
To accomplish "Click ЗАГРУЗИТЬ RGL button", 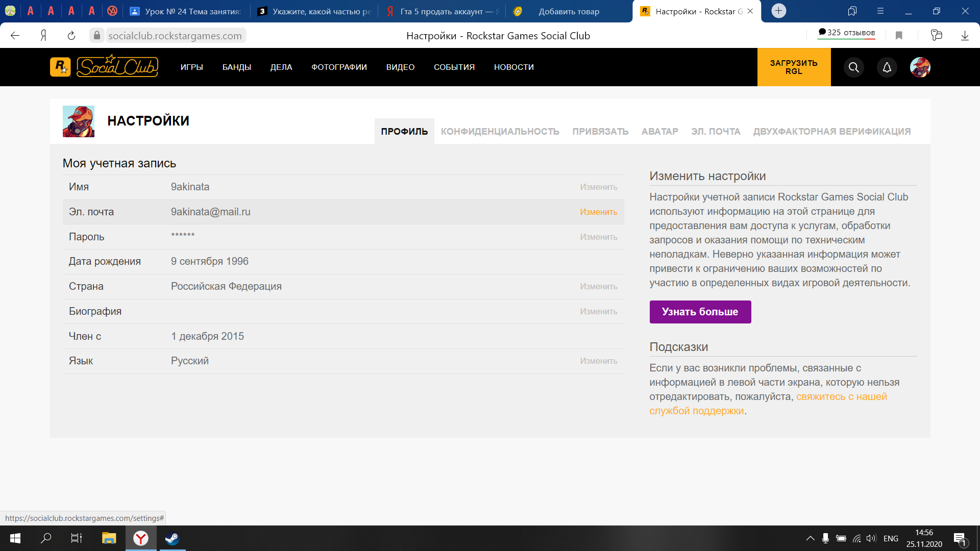I will (x=794, y=67).
